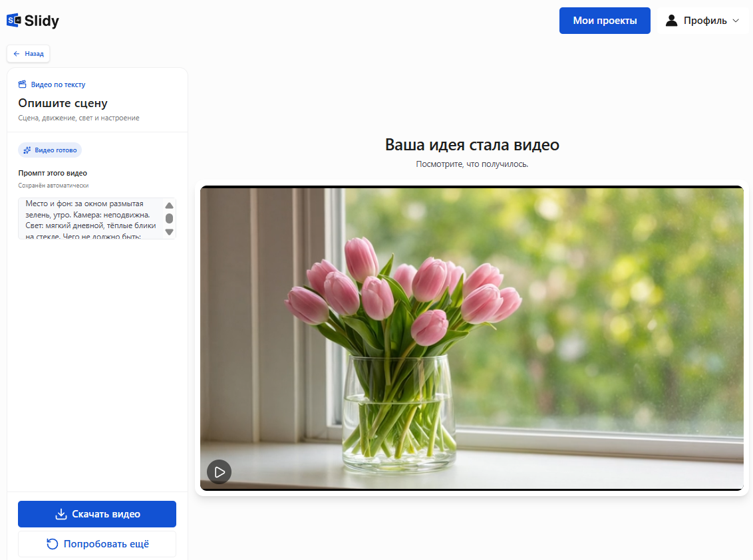Click the Промпт этого видео label
This screenshot has height=560, width=753.
[x=53, y=173]
